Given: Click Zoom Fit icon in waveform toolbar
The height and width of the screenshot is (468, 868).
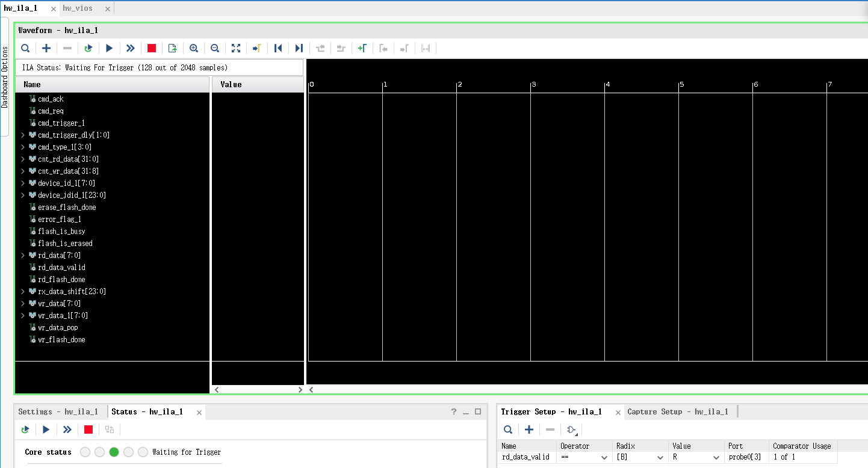Looking at the screenshot, I should click(x=236, y=48).
